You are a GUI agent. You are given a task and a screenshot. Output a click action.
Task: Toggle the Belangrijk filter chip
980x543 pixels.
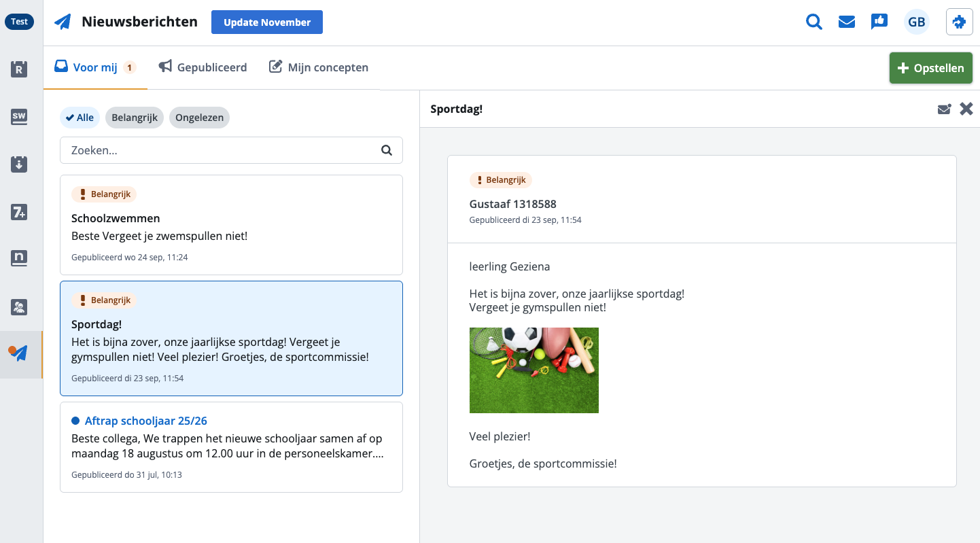pos(135,118)
